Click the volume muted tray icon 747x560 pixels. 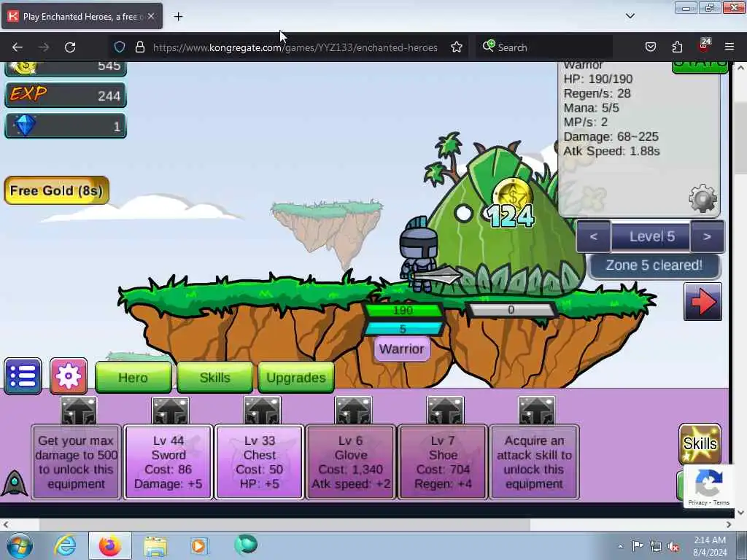pos(673,546)
